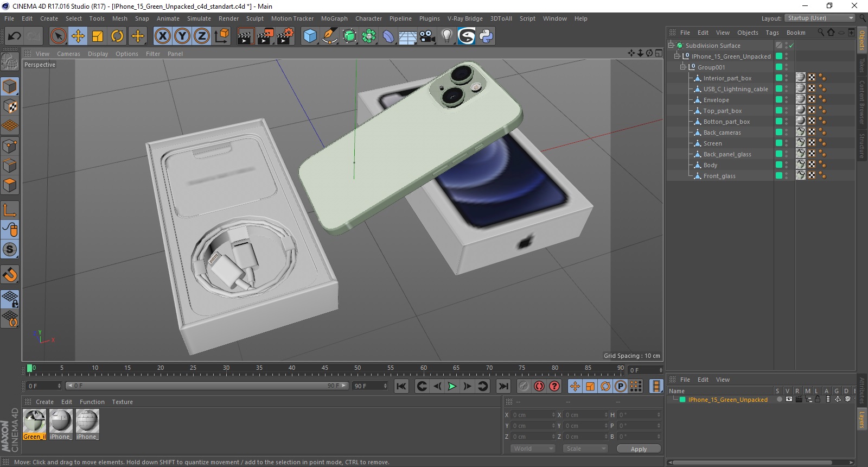Switch to Texture mode icon
This screenshot has height=467, width=868.
point(10,106)
